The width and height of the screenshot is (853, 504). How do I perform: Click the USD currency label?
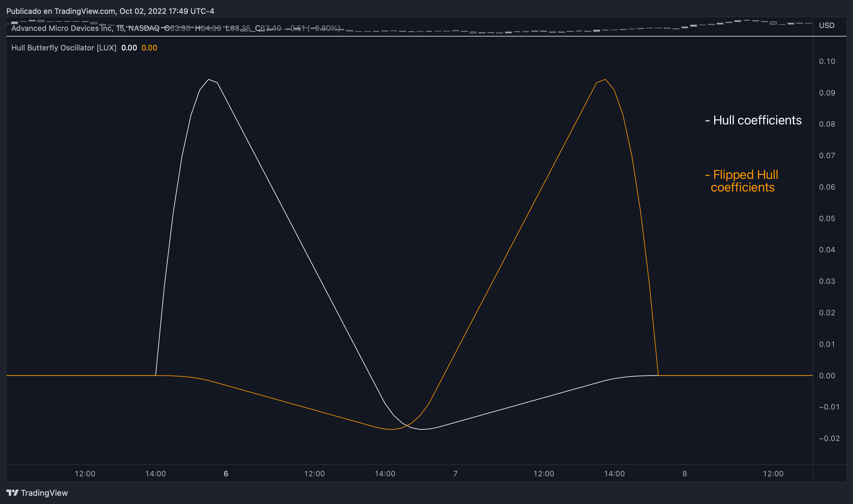827,26
